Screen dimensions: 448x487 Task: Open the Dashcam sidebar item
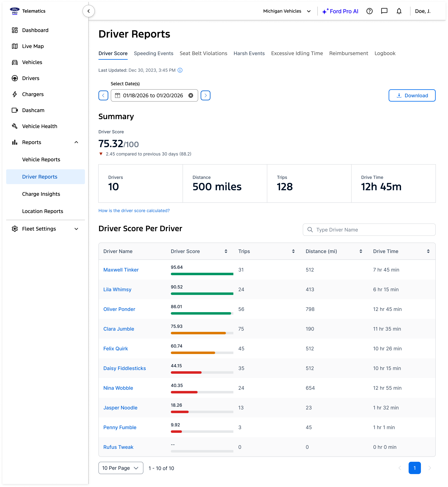point(33,110)
